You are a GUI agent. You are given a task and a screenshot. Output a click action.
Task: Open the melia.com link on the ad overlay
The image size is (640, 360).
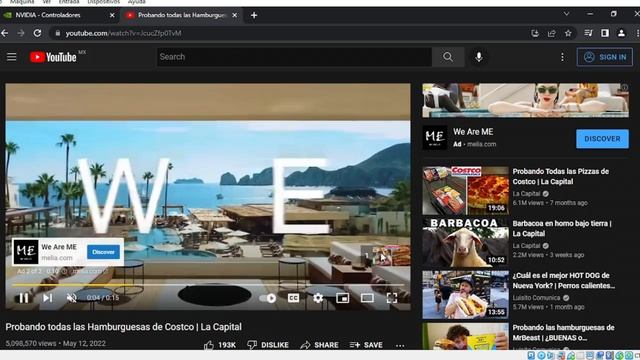[57, 258]
